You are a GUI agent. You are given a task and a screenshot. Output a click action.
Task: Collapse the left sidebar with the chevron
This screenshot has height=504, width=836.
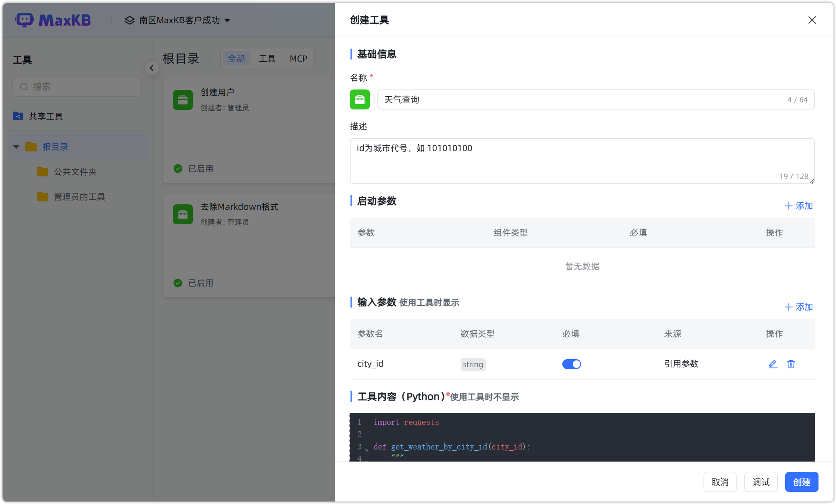pyautogui.click(x=152, y=68)
